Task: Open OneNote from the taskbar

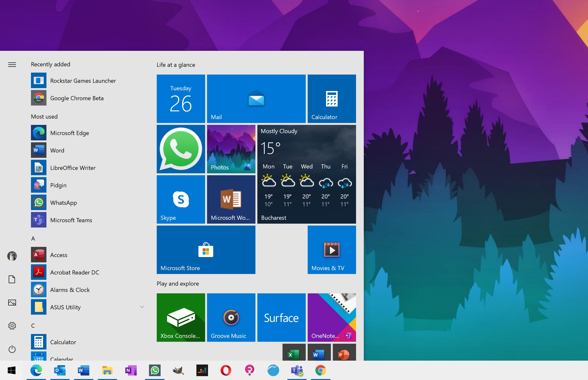Action: pyautogui.click(x=131, y=370)
